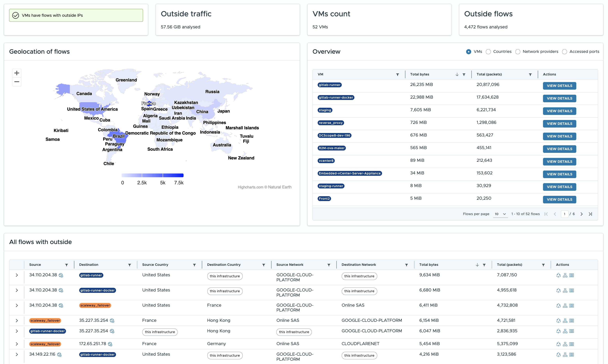Select the Countries overview radio button

tap(489, 52)
